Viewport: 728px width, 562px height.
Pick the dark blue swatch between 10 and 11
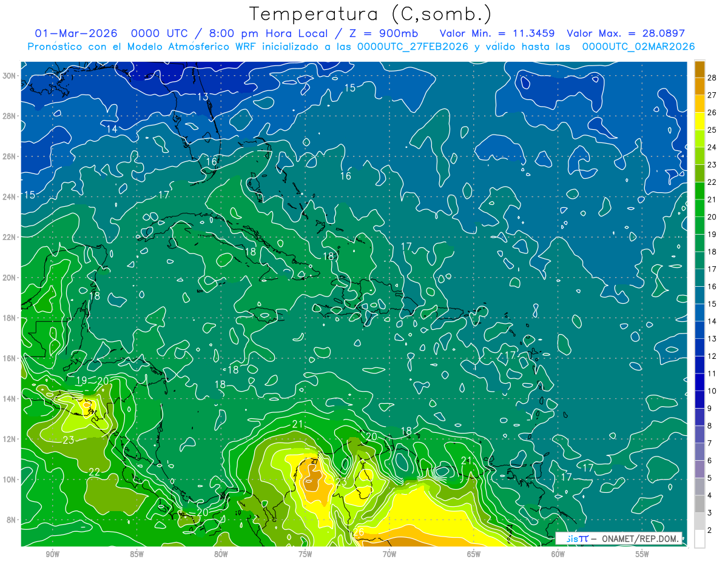699,382
